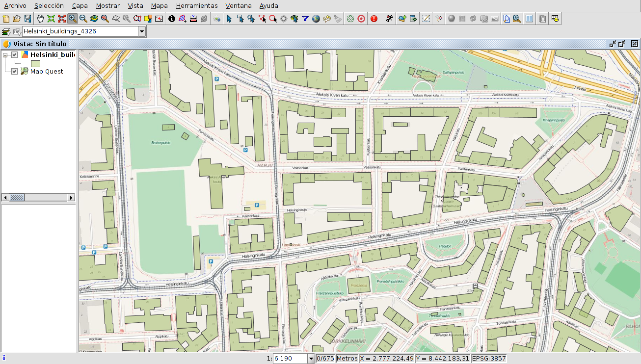Click the Zoom out magnifier tool
Screen dimensions: 641x364
click(x=83, y=19)
